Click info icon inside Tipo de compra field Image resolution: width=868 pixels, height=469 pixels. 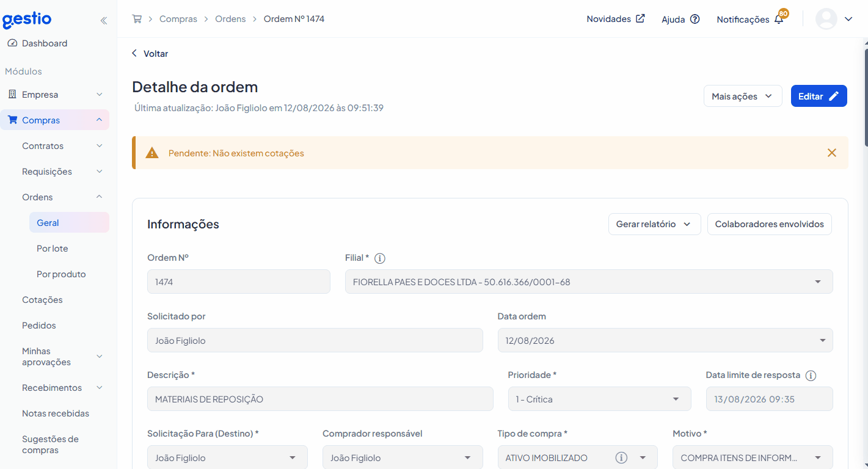[621, 457]
